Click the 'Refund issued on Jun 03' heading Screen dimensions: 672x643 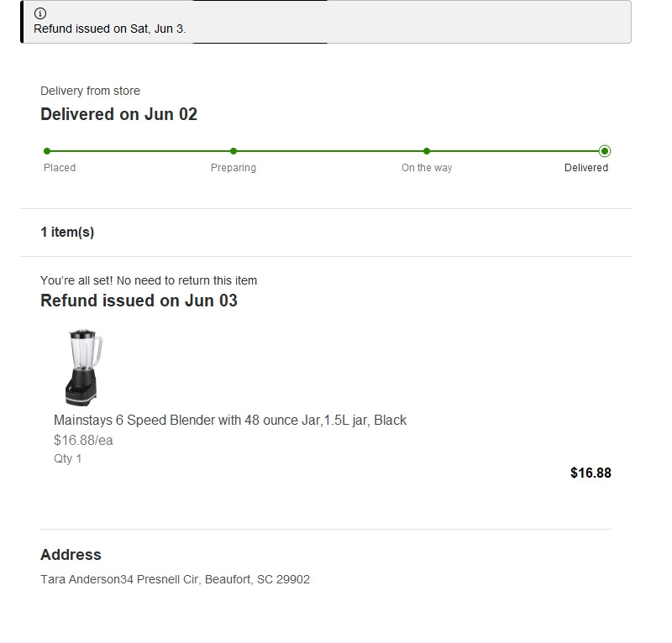[139, 301]
